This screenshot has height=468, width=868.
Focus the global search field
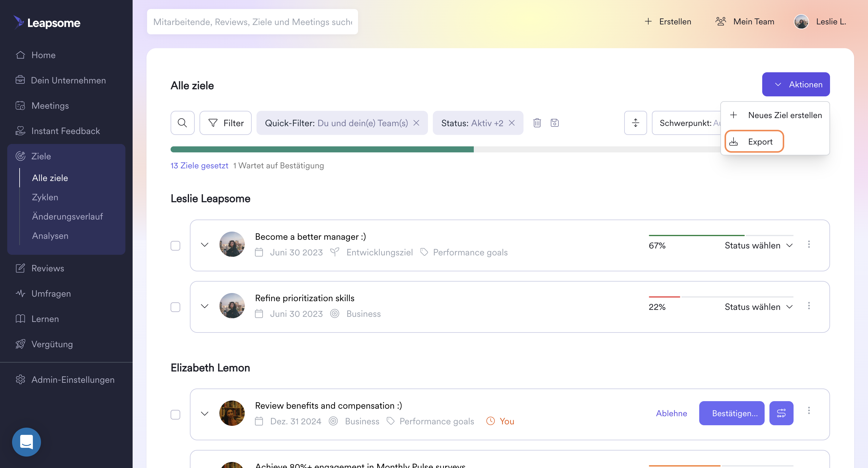pyautogui.click(x=252, y=22)
